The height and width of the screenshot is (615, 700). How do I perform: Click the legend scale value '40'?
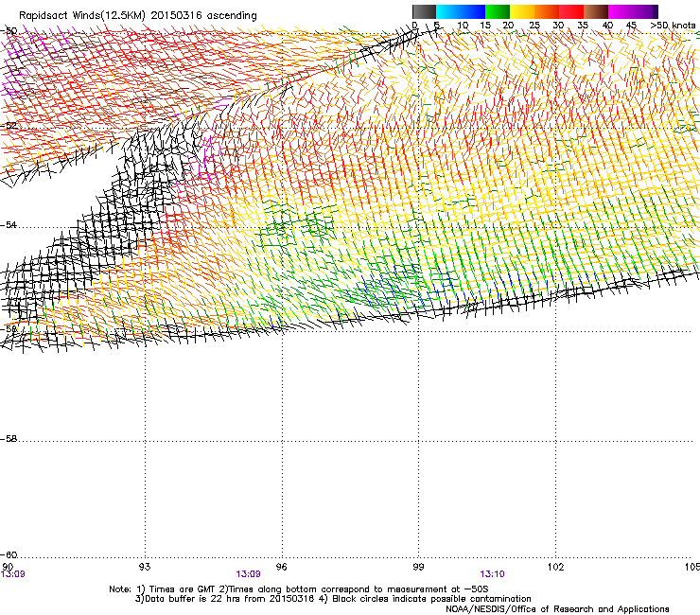point(607,26)
